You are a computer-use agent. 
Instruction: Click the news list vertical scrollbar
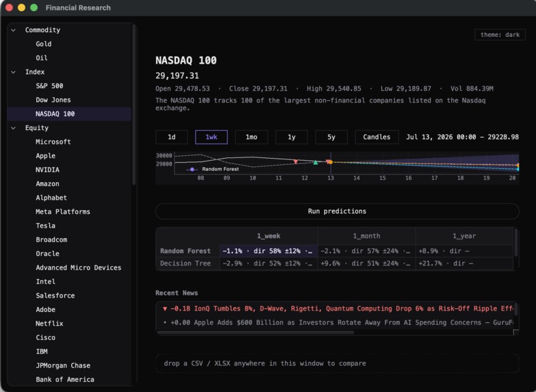coord(516,310)
